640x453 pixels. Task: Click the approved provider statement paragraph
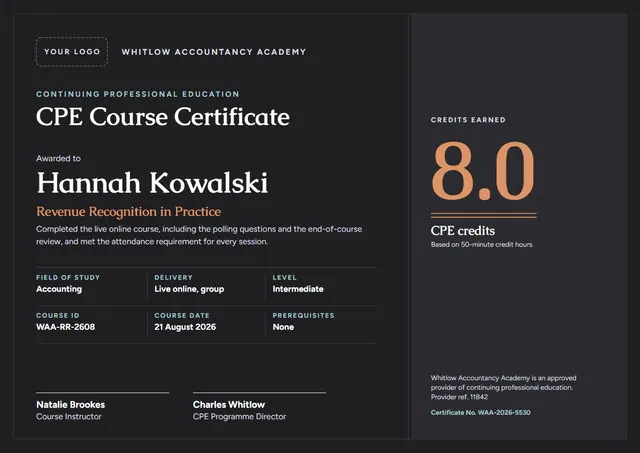click(x=504, y=387)
